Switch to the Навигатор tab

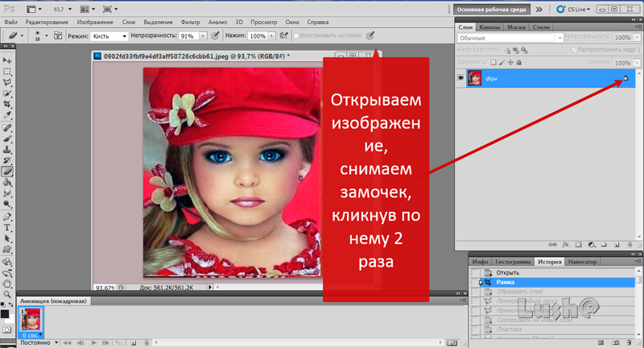click(x=582, y=262)
